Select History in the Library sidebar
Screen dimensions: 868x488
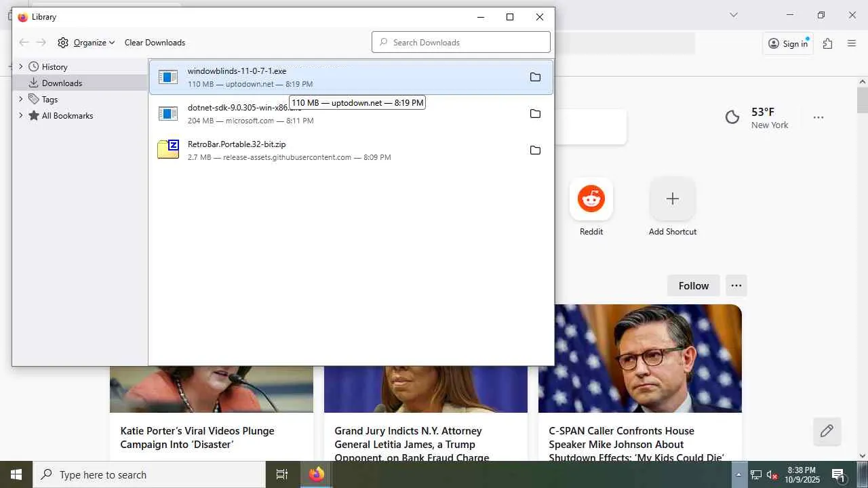click(80, 66)
